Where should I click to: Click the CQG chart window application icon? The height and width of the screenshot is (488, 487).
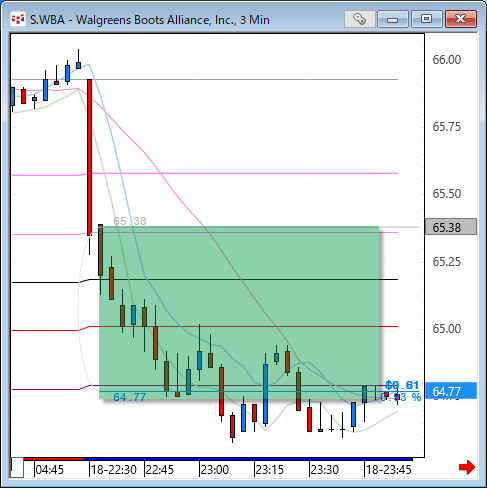click(x=18, y=19)
